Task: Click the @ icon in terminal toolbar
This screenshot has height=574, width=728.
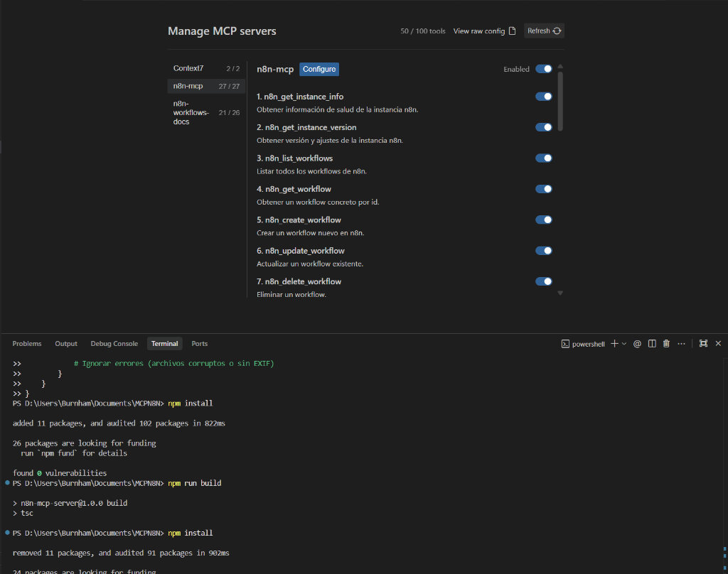Action: click(637, 344)
